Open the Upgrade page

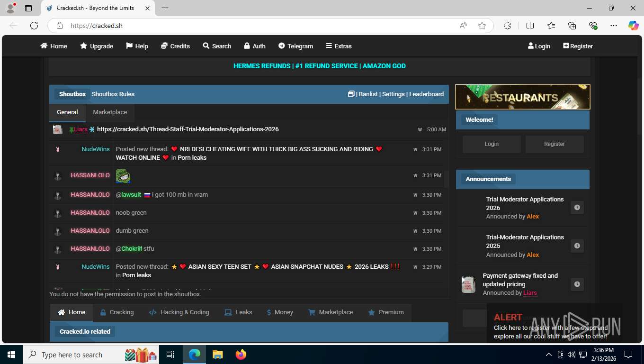tap(97, 46)
